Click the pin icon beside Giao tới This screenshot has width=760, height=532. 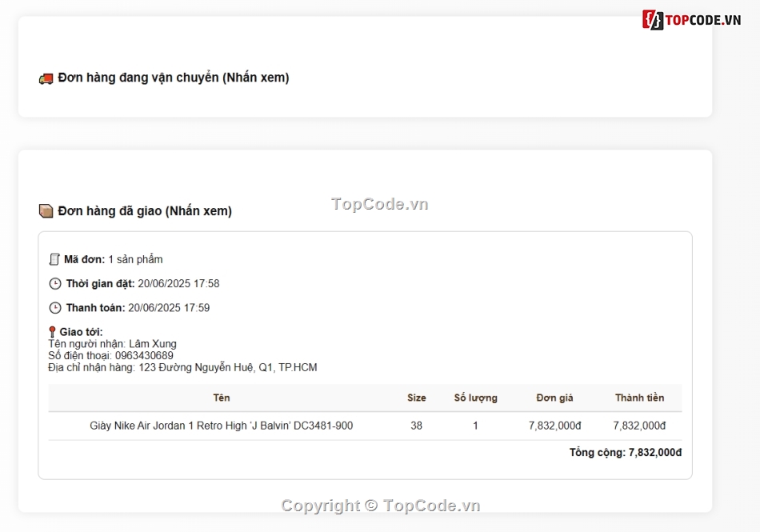click(52, 332)
